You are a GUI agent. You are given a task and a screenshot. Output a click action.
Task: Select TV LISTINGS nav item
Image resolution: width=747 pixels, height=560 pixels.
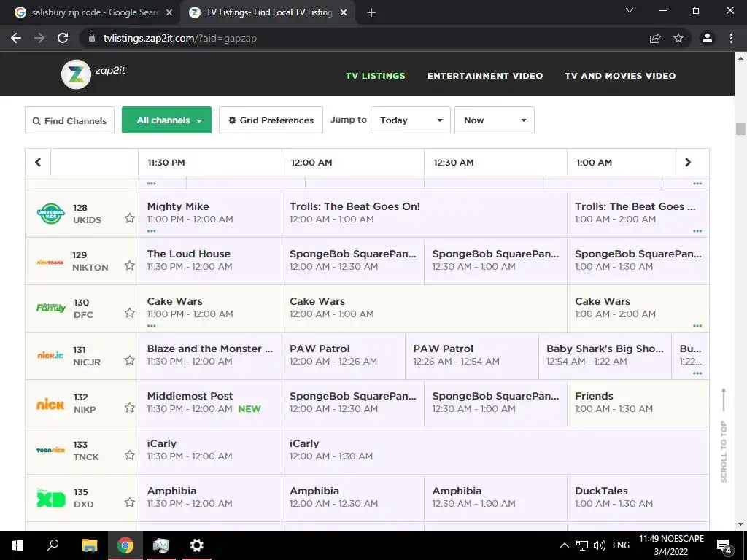[x=376, y=76]
